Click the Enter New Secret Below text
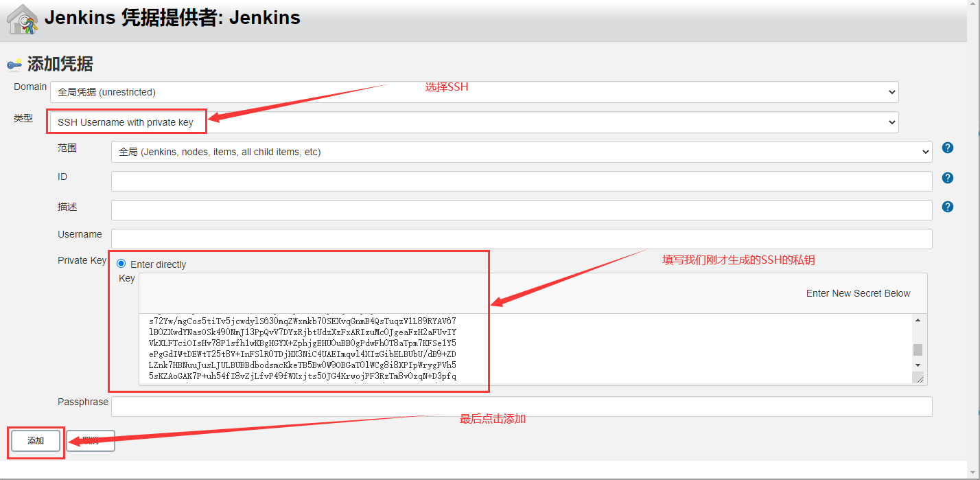Viewport: 980px width, 480px height. 858,293
